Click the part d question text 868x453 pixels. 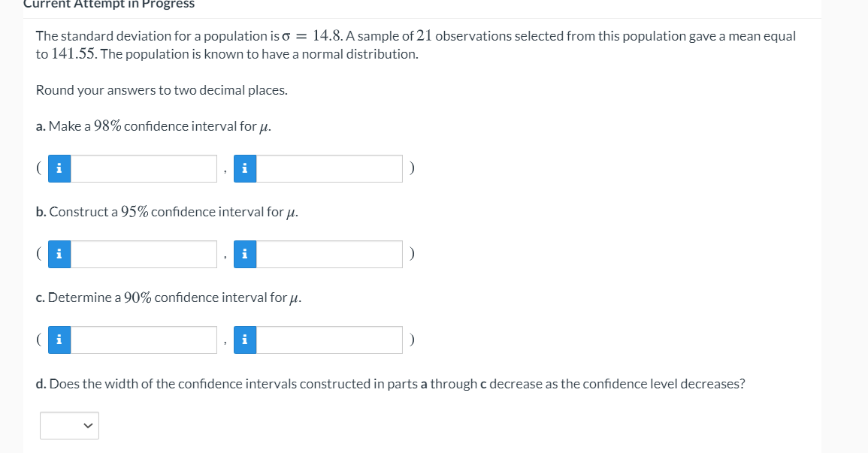pos(390,383)
